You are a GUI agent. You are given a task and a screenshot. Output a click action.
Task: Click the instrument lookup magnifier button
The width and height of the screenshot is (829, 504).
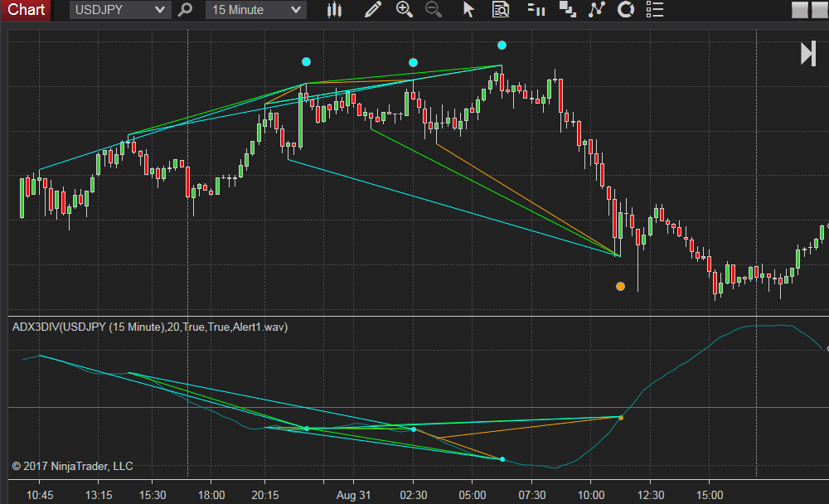185,10
